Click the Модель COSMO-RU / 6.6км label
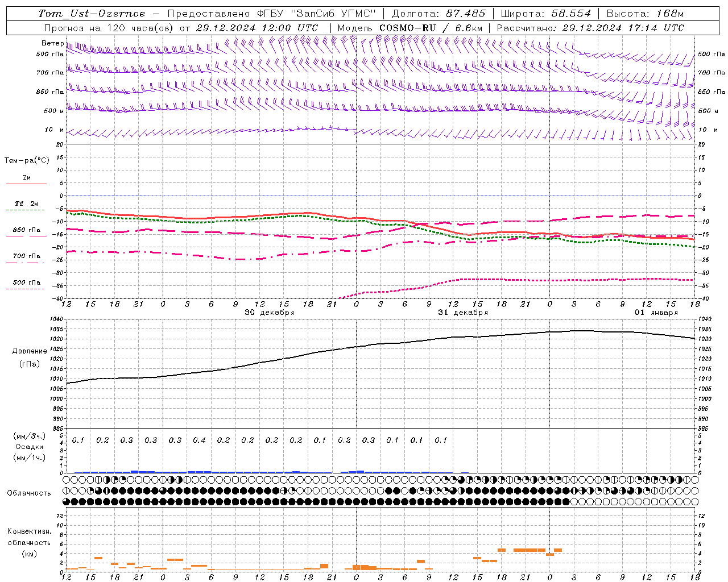728x582 pixels. click(x=410, y=28)
